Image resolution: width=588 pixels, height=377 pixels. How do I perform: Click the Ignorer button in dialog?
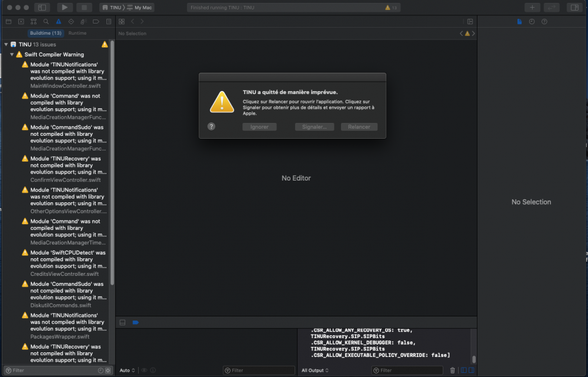coord(259,127)
